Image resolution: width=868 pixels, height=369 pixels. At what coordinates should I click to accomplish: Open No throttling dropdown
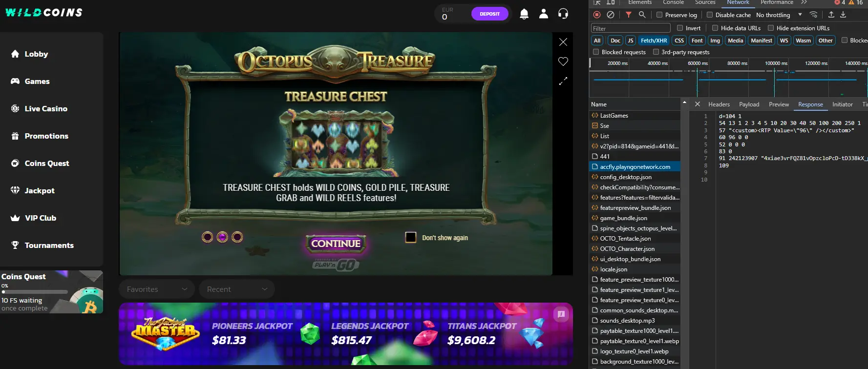click(x=779, y=15)
